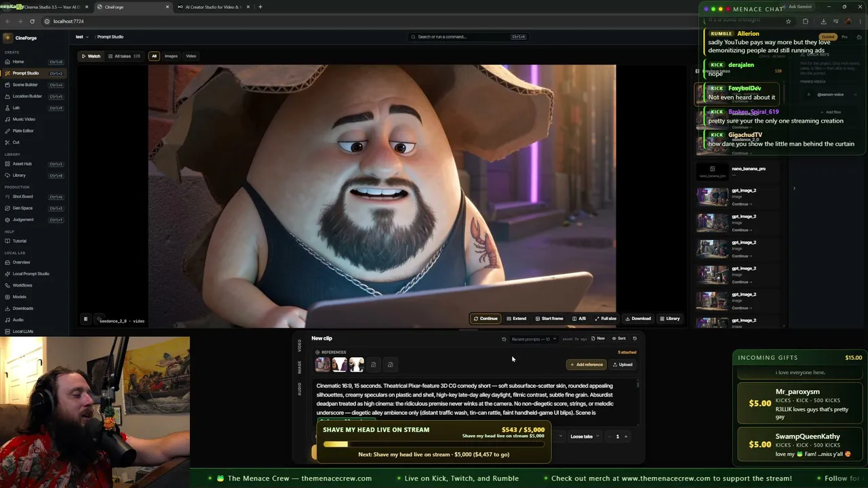Select the first reference thumbnail

click(x=323, y=365)
